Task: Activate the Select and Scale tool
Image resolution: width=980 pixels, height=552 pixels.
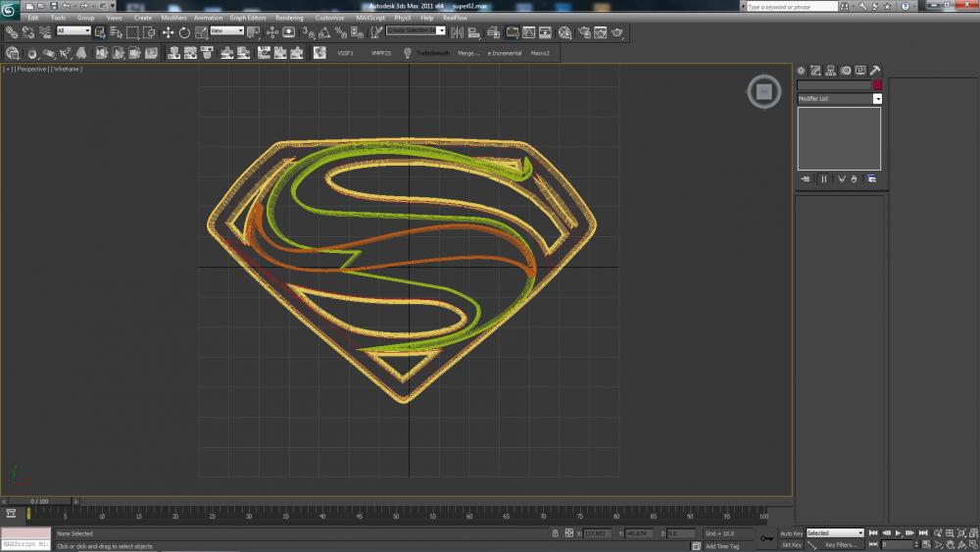Action: pyautogui.click(x=201, y=32)
